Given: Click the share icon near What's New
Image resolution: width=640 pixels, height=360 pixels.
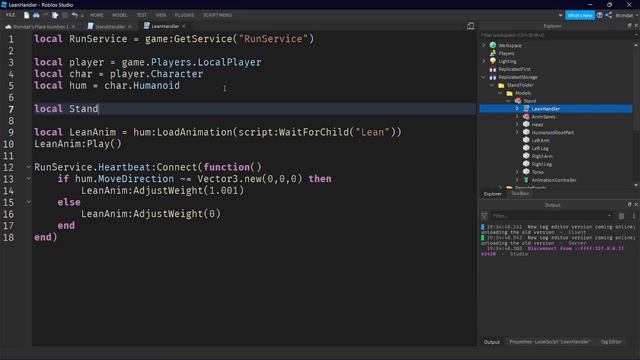Looking at the screenshot, I should 609,15.
